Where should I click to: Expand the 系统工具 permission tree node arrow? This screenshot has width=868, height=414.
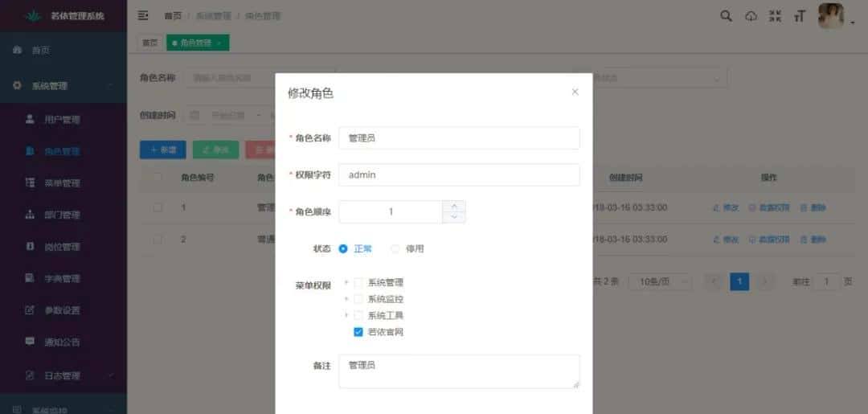346,315
